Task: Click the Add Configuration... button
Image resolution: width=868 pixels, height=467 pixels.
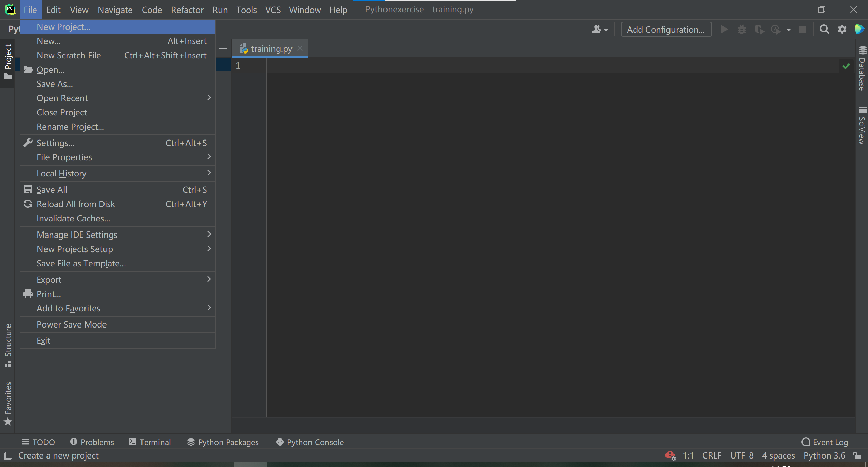Action: (x=666, y=30)
